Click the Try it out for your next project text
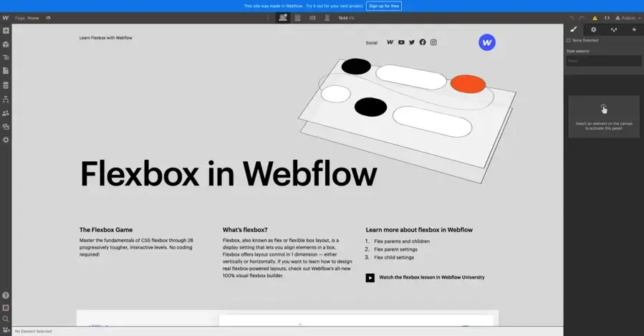The image size is (644, 336). coord(335,6)
